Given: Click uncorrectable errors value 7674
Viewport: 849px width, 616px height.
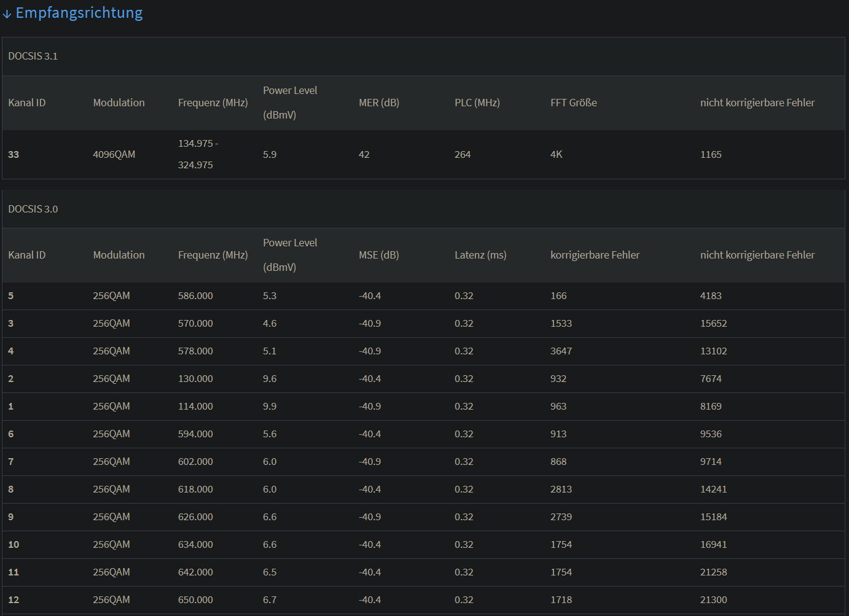Looking at the screenshot, I should [711, 378].
